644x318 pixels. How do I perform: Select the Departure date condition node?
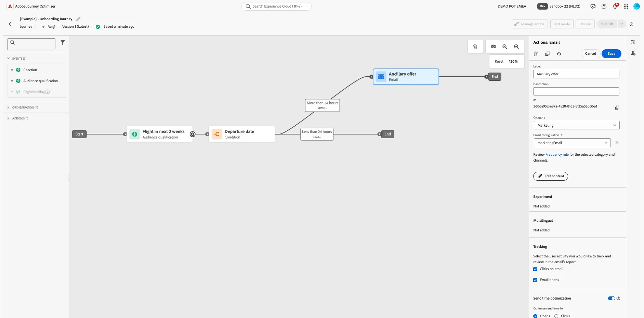point(242,134)
